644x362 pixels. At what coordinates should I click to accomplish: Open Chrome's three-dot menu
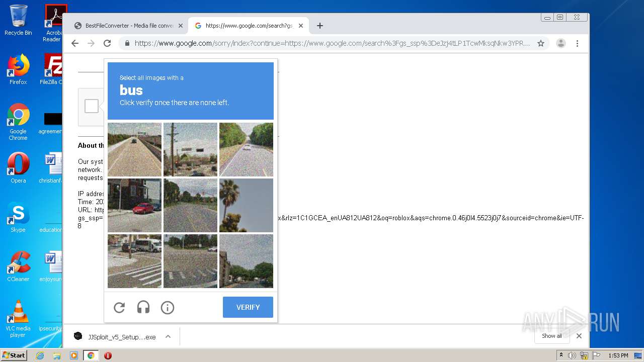pyautogui.click(x=578, y=43)
